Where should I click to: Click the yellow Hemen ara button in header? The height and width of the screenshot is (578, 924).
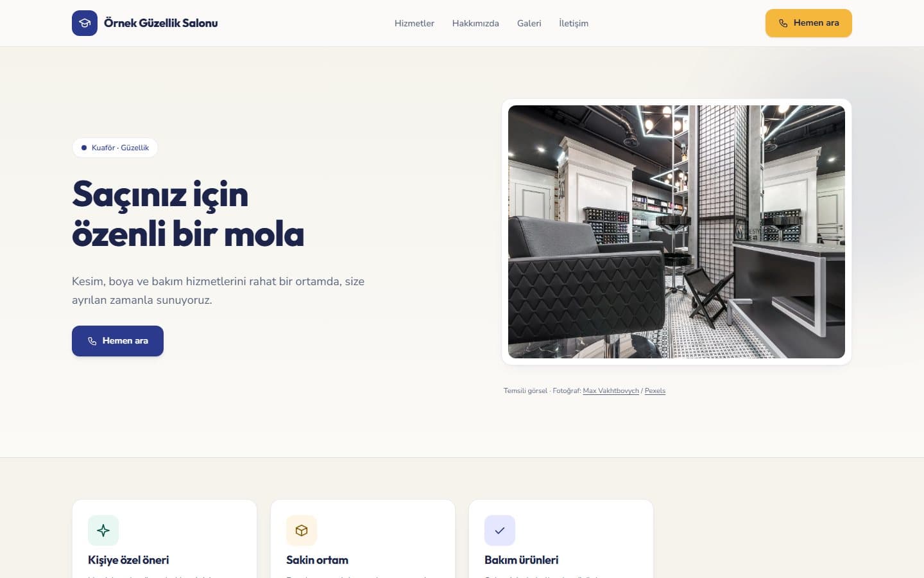coord(809,23)
